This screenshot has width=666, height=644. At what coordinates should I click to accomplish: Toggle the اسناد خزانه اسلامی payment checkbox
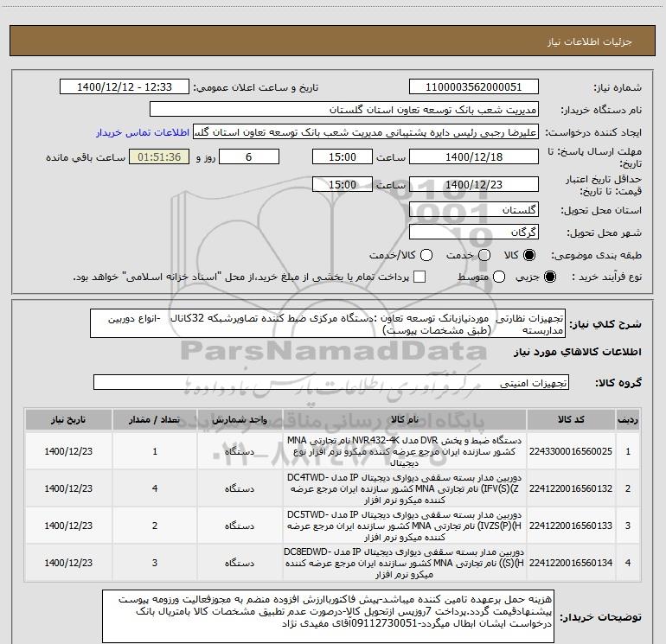point(419,277)
